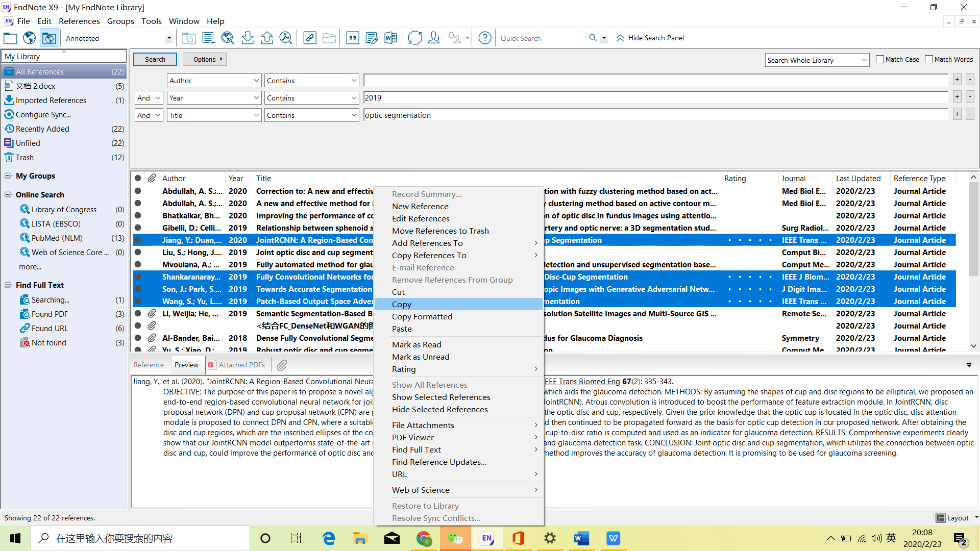
Task: Click the Insert Citation quote icon
Action: coord(353,38)
